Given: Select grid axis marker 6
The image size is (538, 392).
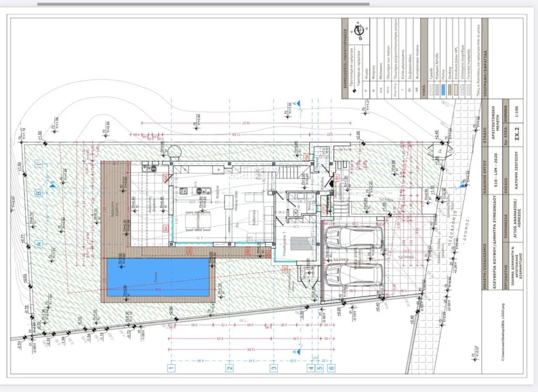Looking at the screenshot, I should (332, 368).
